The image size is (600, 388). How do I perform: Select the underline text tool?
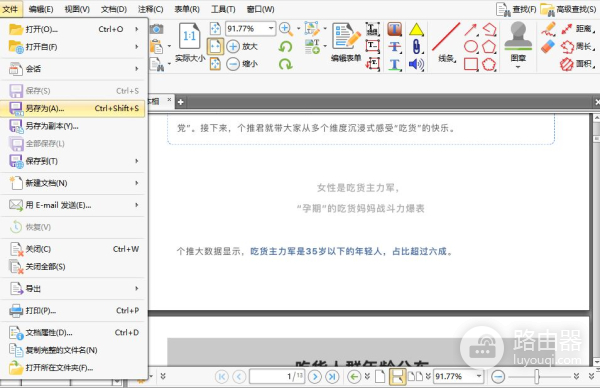pos(395,64)
